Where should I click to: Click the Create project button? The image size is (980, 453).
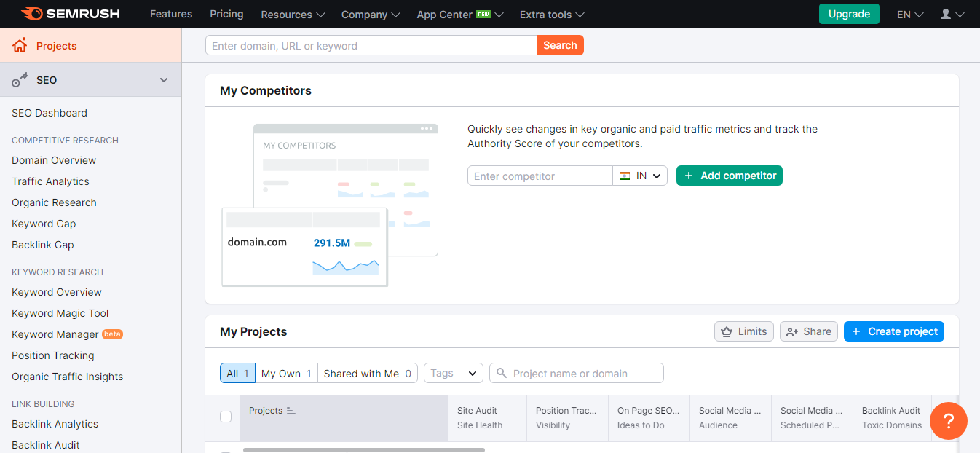(894, 331)
